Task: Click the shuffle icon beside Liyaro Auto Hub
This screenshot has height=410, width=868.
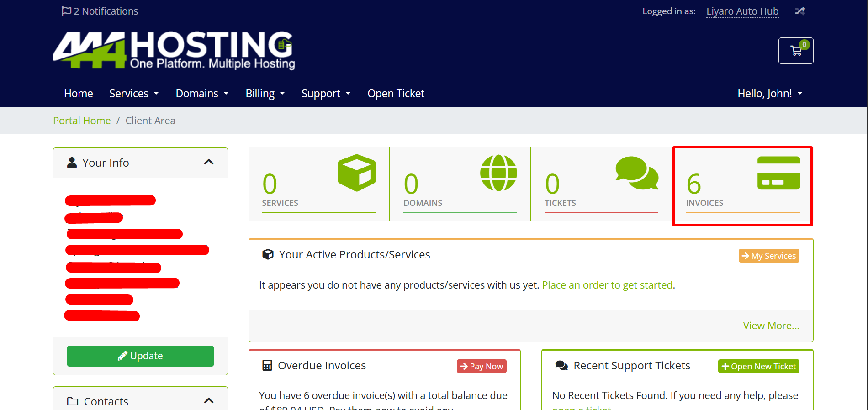Action: [x=799, y=11]
